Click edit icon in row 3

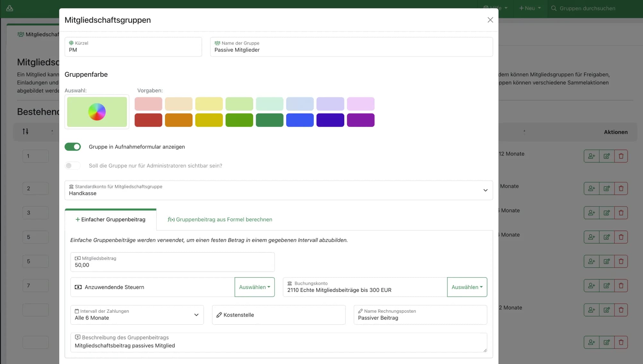pos(606,213)
